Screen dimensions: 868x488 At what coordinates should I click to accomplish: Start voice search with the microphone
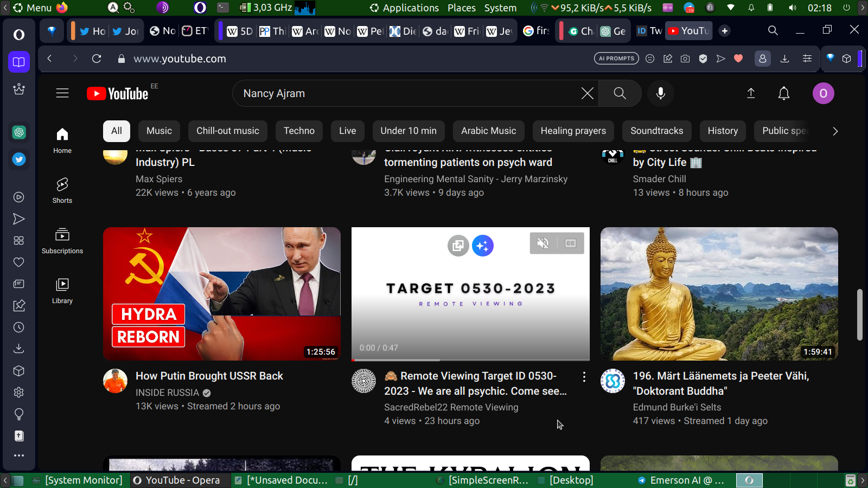coord(660,93)
